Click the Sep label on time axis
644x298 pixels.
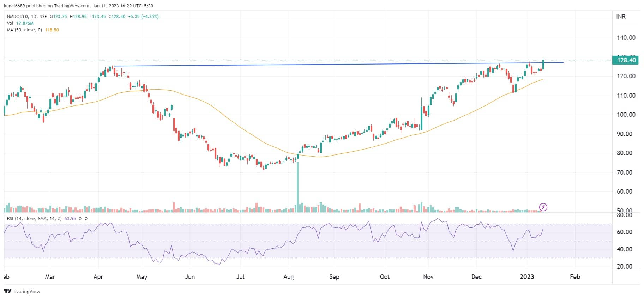334,277
